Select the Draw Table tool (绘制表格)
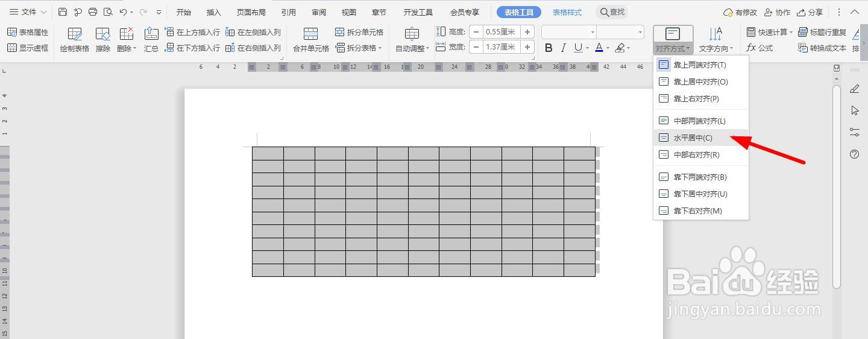The image size is (868, 339). tap(75, 40)
